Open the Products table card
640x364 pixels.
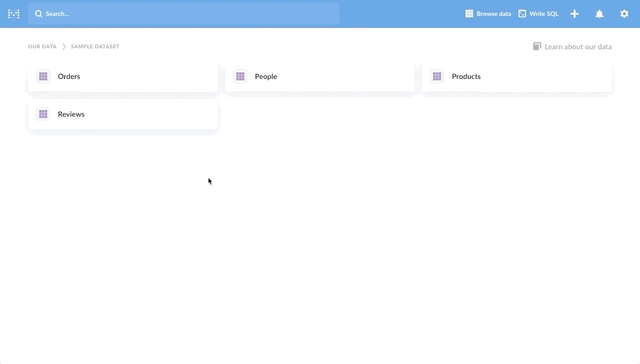(x=517, y=76)
